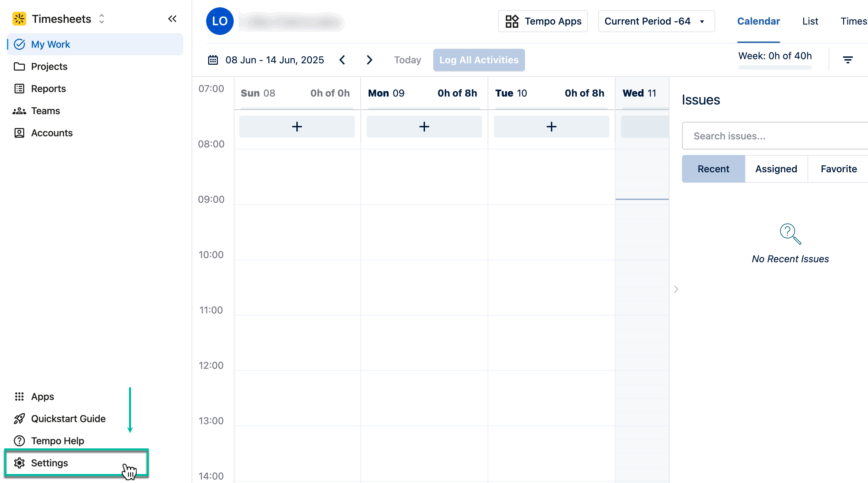Open the Quickstart Guide rocket icon

point(20,418)
